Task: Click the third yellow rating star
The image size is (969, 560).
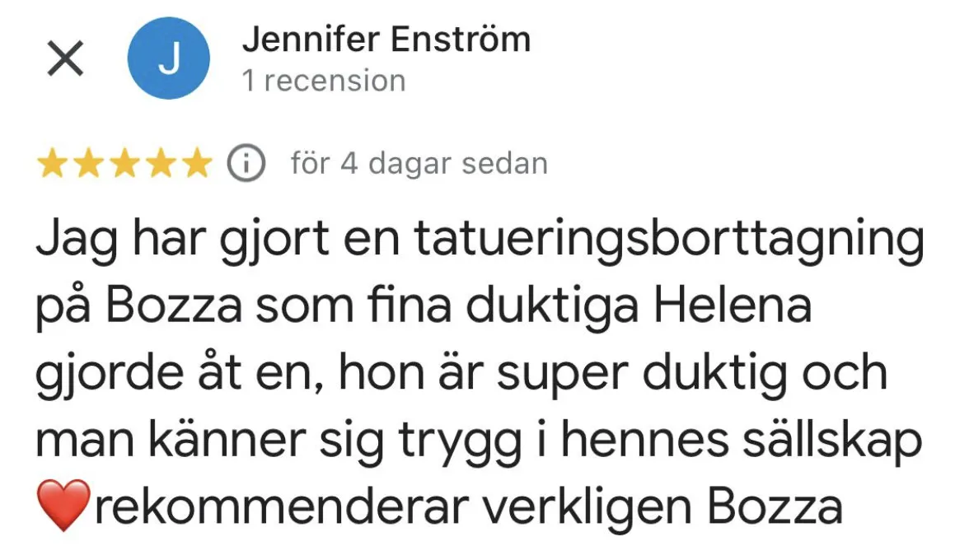Action: [x=125, y=163]
